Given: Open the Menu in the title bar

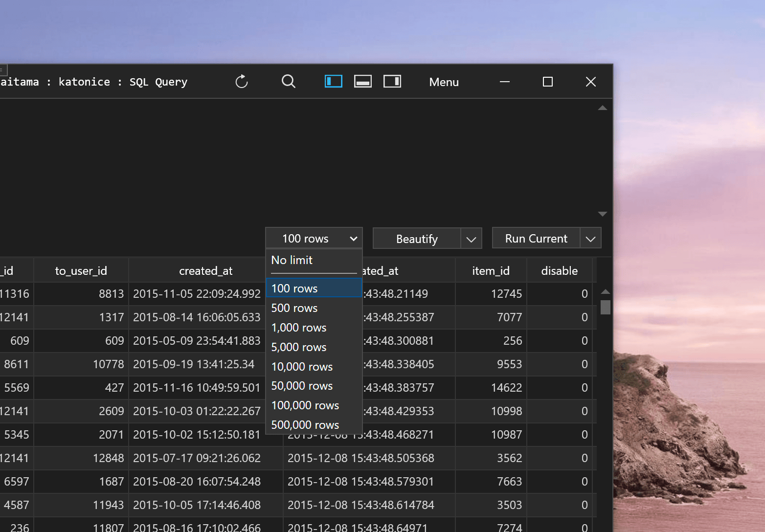Looking at the screenshot, I should [x=444, y=82].
